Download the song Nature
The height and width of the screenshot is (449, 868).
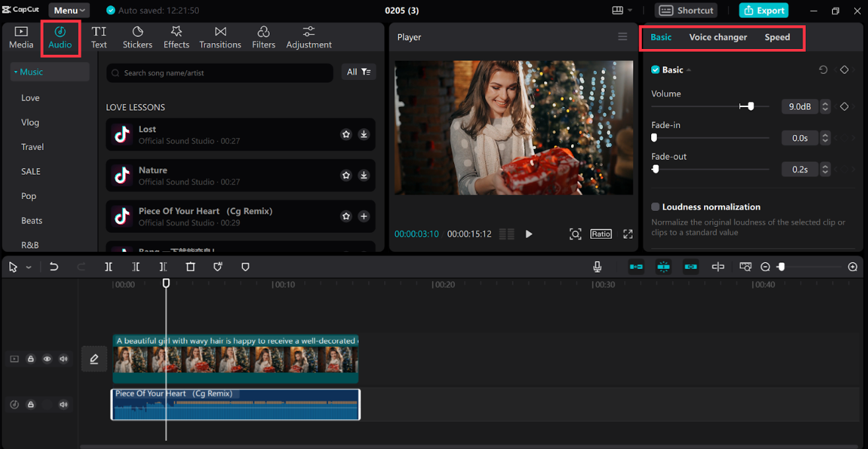pyautogui.click(x=364, y=175)
